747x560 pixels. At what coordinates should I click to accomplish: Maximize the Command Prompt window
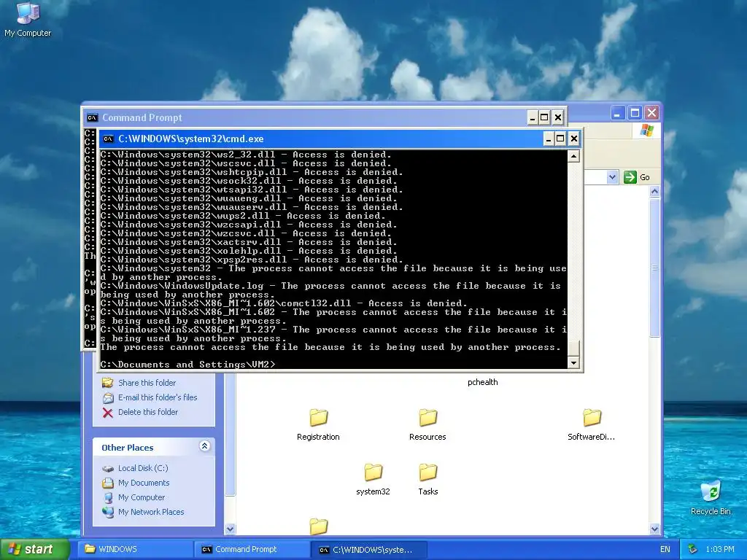coord(544,117)
